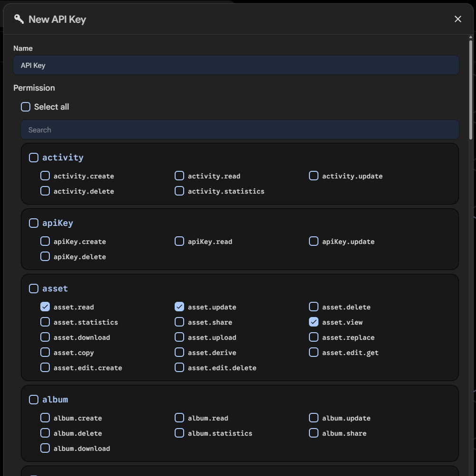Click the key icon beside the title
Image resolution: width=476 pixels, height=476 pixels.
[19, 19]
